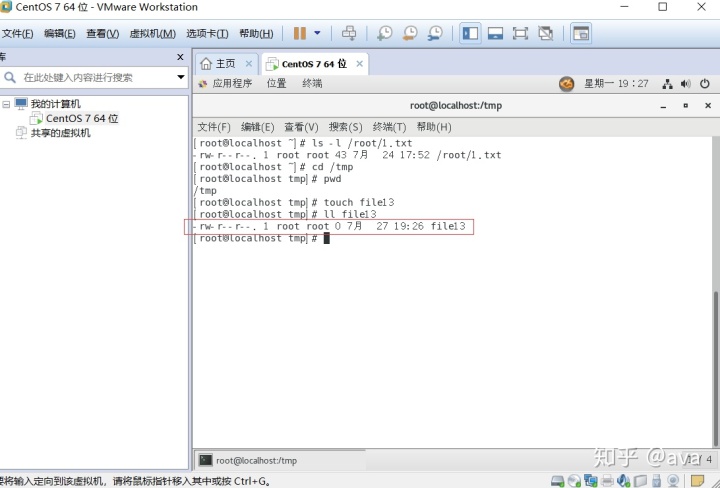
Task: Open terminal 文件(F) menu
Action: click(x=214, y=127)
